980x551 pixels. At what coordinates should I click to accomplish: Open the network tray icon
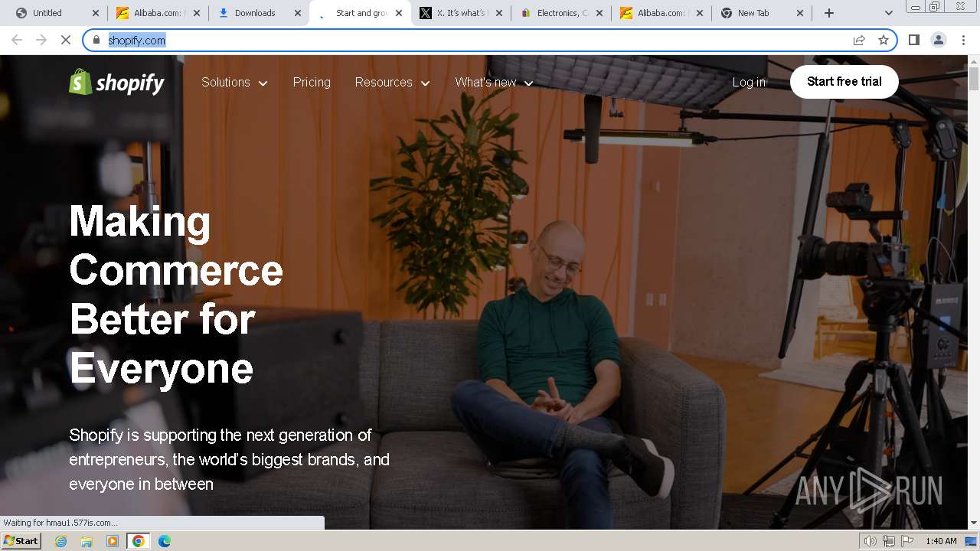tap(888, 541)
